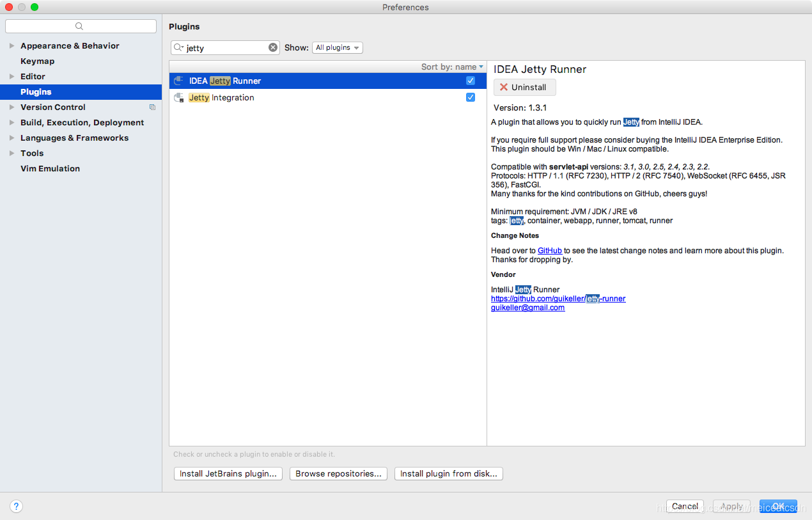812x520 pixels.
Task: Expand Languages & Frameworks node
Action: (12, 138)
